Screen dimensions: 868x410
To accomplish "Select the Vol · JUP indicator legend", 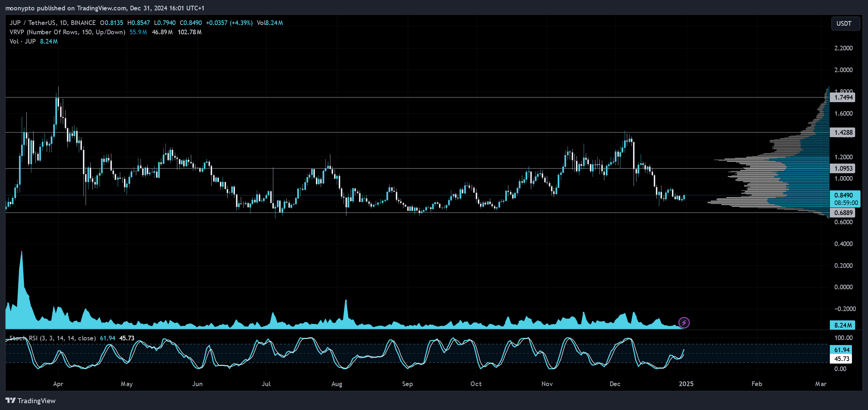I will pyautogui.click(x=23, y=41).
